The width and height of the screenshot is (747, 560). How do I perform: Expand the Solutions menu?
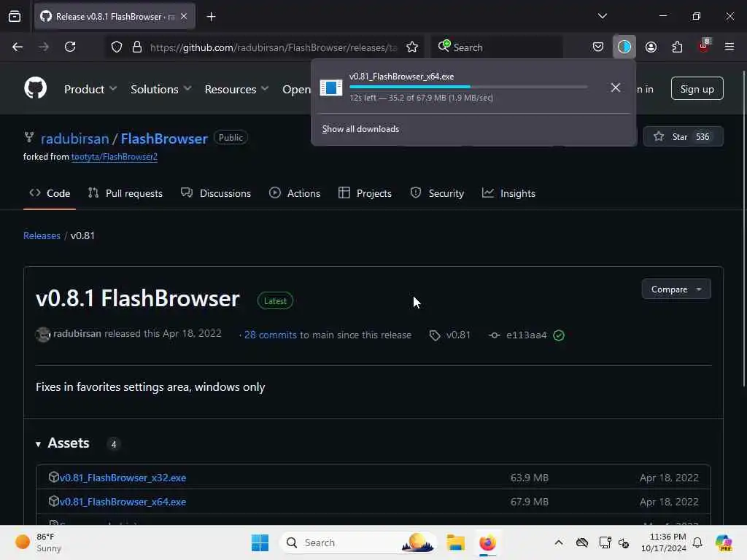(161, 89)
